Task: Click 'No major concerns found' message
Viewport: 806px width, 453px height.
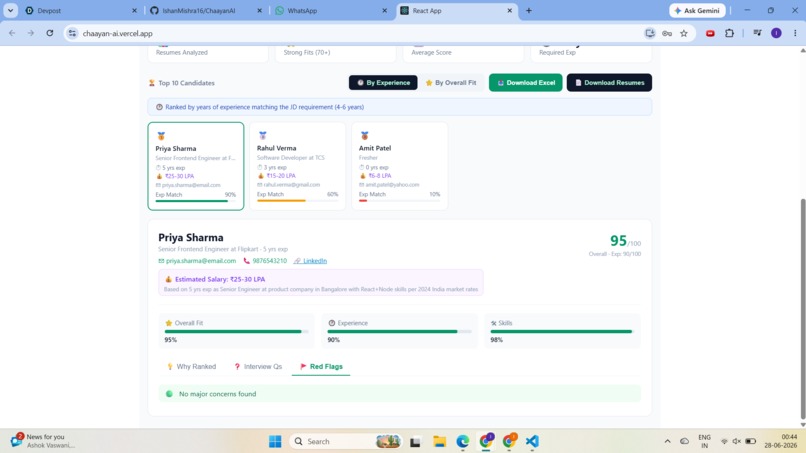Action: point(217,394)
